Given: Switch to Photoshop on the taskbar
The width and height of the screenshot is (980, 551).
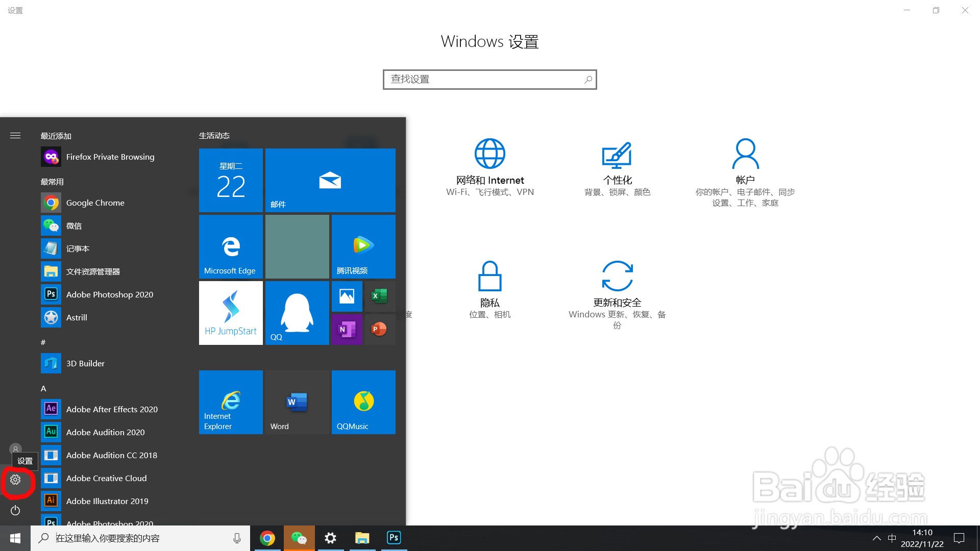Looking at the screenshot, I should [394, 538].
